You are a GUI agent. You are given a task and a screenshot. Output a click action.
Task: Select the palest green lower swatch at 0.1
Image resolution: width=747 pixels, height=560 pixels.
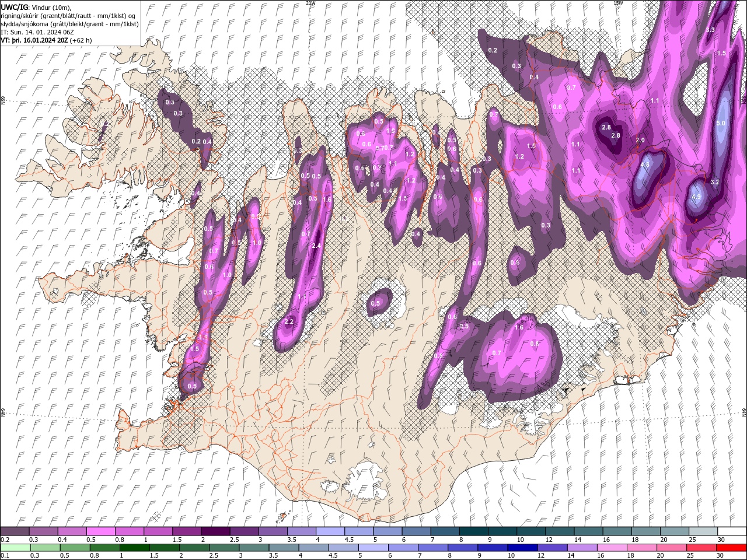tap(15, 547)
